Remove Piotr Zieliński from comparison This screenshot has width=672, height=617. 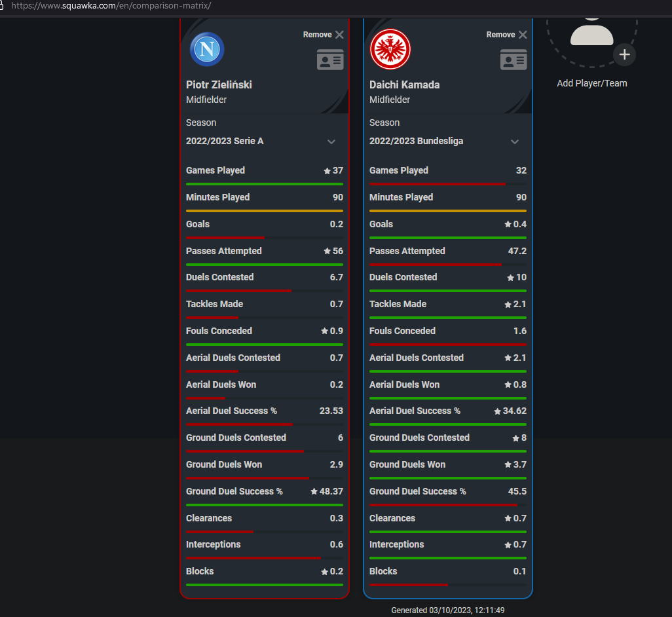point(323,35)
